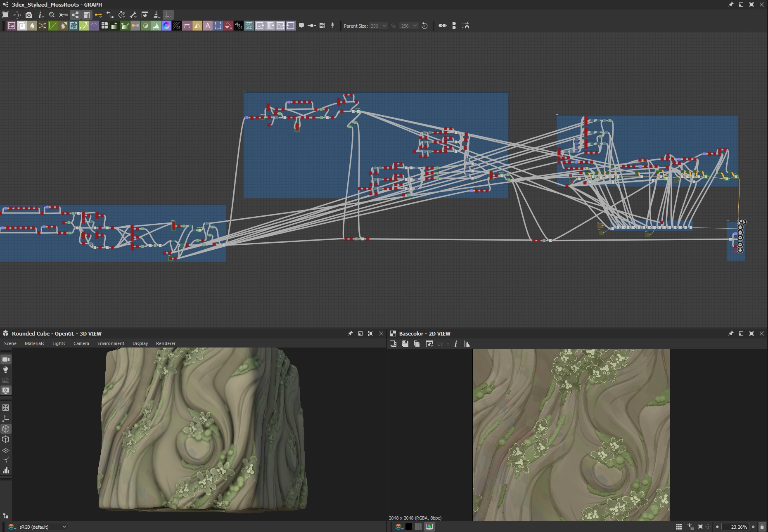
Task: Click the camera screenshot icon in graph toolbar
Action: coord(28,15)
